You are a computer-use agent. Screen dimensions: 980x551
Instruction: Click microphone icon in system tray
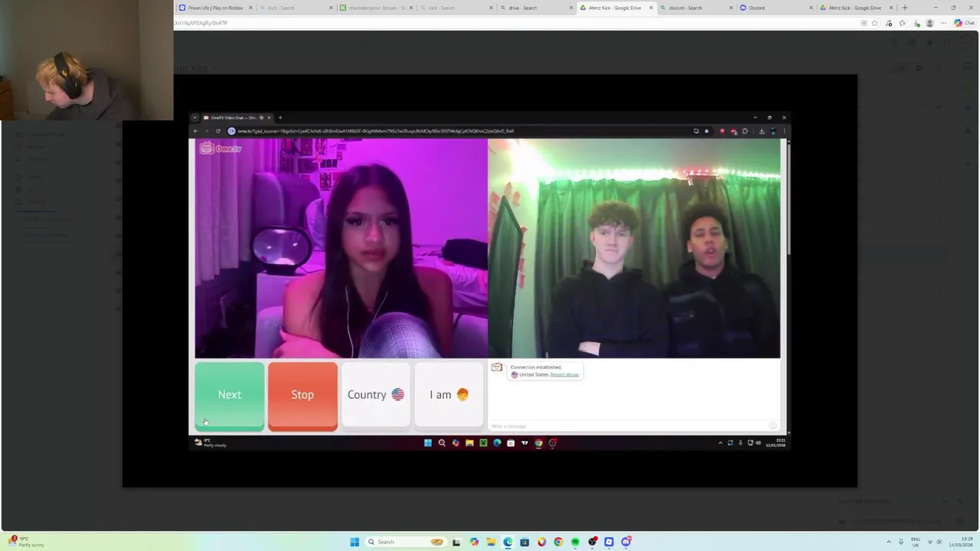901,542
